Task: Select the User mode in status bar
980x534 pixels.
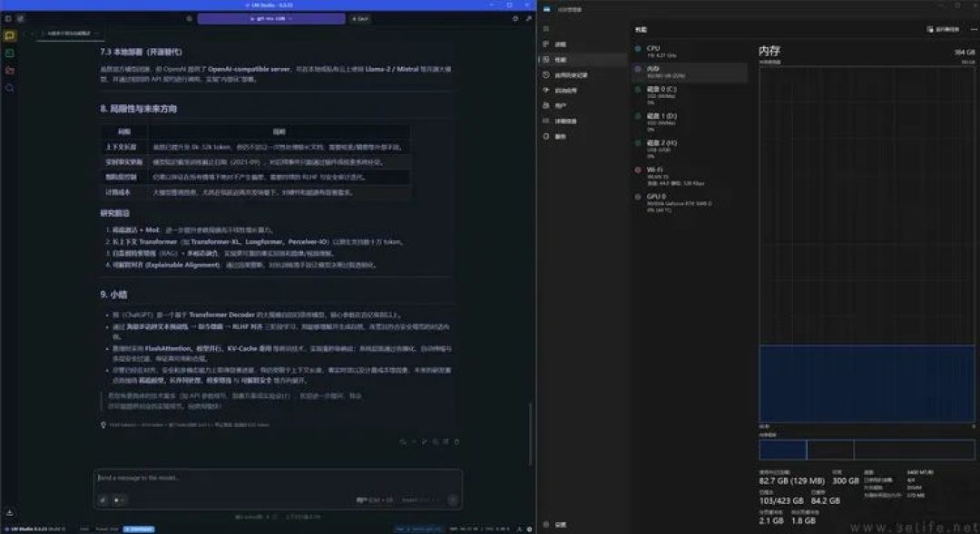Action: click(83, 529)
